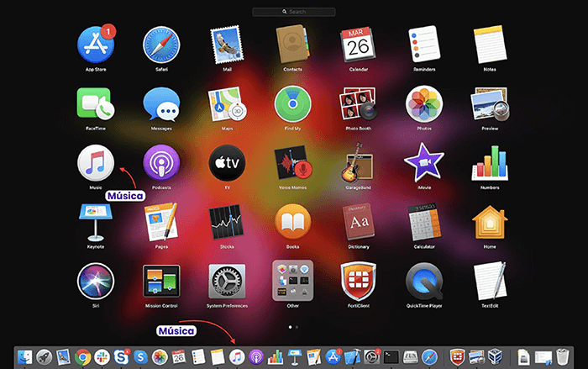Click the Launchpad rocket icon in Dock
Image resolution: width=588 pixels, height=369 pixels.
tap(44, 357)
